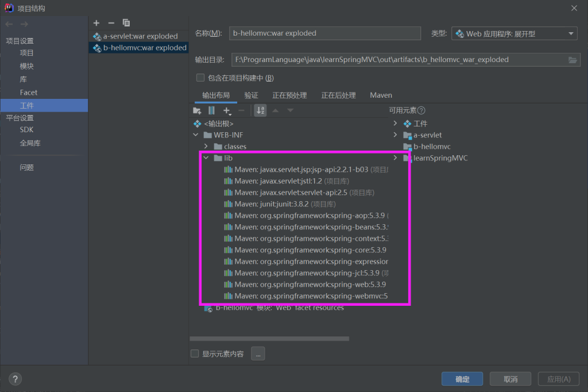Click the 名称 name input field
This screenshot has width=588, height=392.
coord(325,33)
